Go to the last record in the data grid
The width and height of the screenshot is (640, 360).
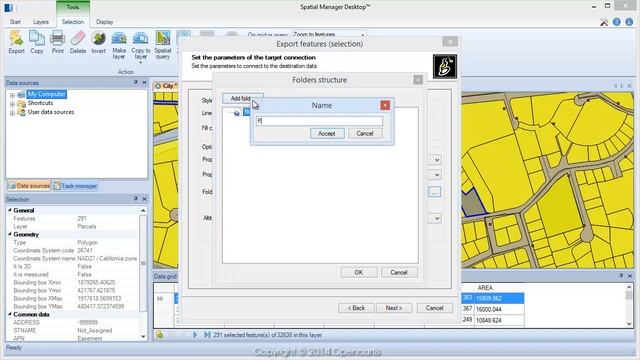(207, 335)
